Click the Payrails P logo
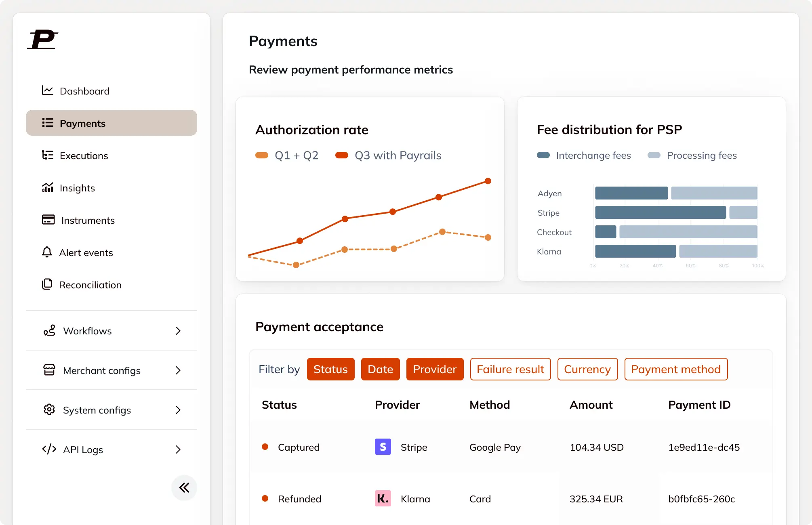 43,40
